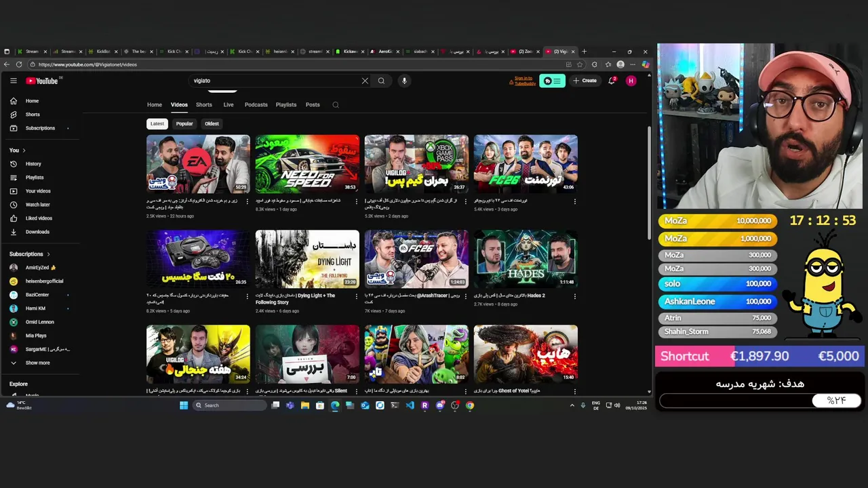Switch to channel Live tab
This screenshot has height=488, width=868.
click(x=229, y=105)
